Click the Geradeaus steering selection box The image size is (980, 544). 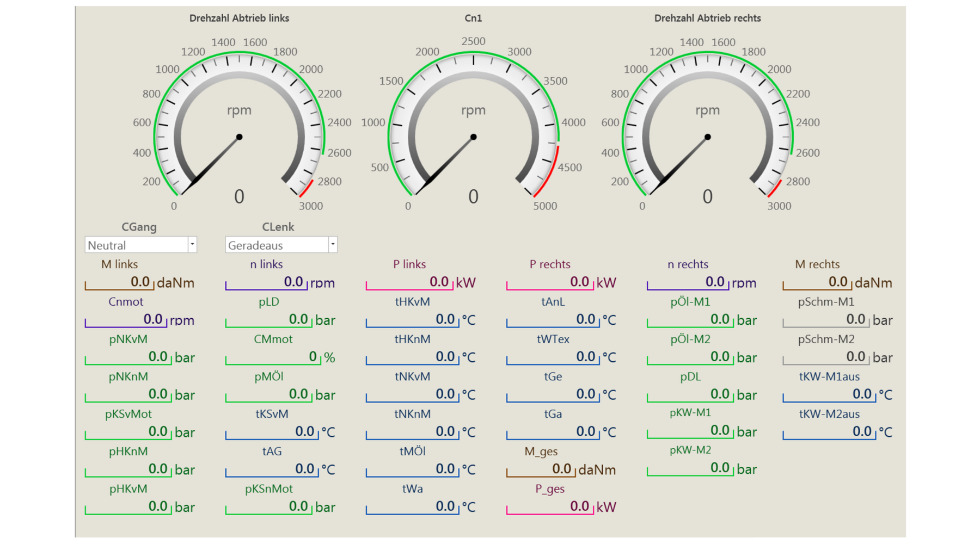click(x=277, y=245)
